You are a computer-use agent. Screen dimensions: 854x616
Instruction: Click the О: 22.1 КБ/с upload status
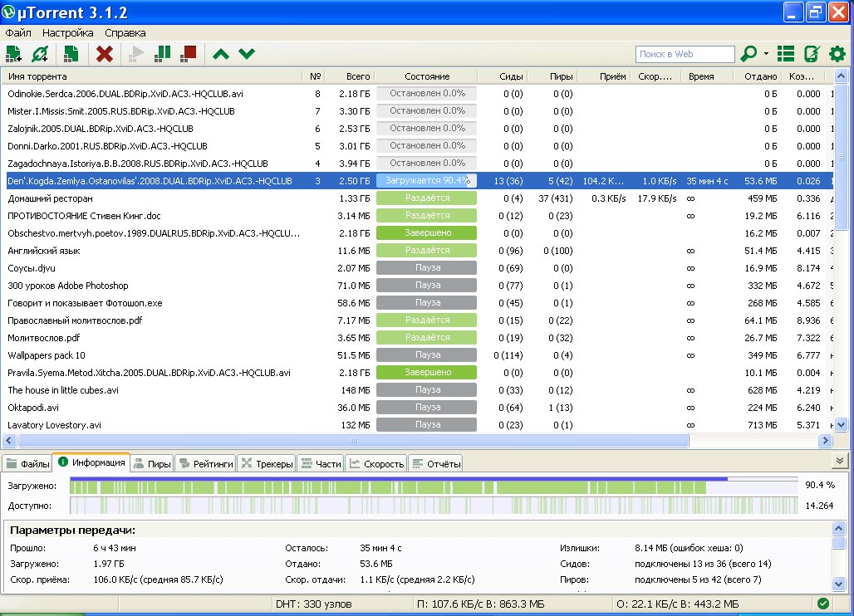tap(678, 604)
